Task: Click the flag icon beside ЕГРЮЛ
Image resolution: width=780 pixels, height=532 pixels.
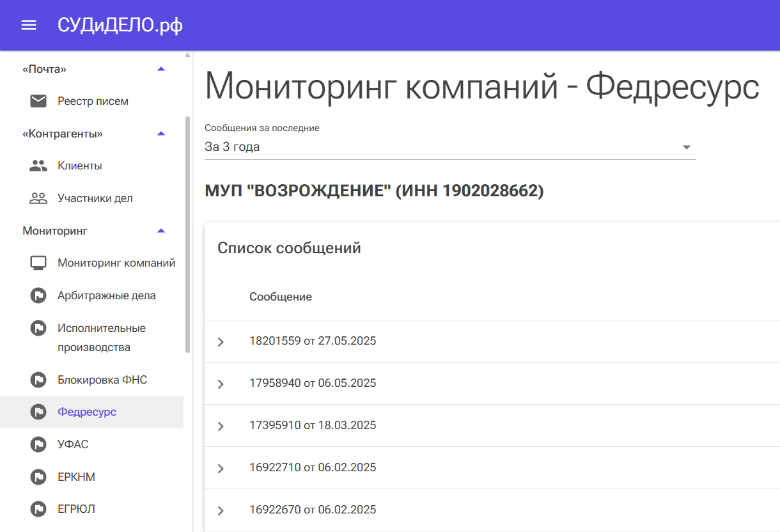Action: click(38, 509)
